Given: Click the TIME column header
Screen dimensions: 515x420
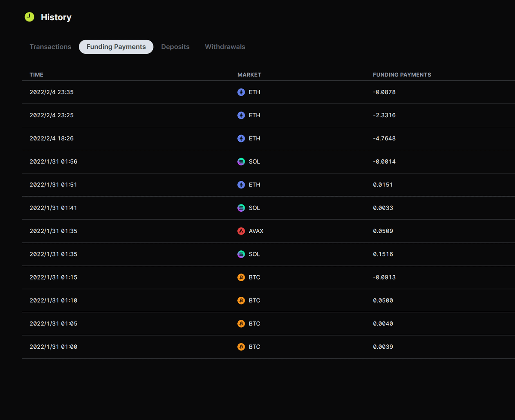Looking at the screenshot, I should pos(36,75).
